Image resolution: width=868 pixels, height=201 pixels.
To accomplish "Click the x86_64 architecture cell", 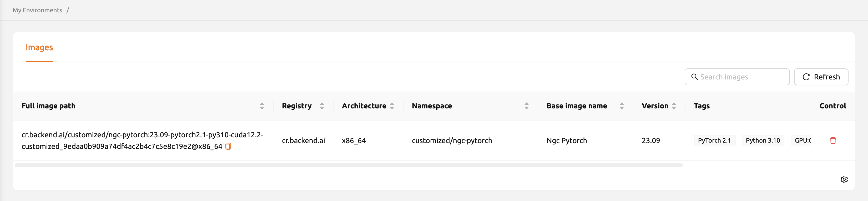I will pos(354,141).
